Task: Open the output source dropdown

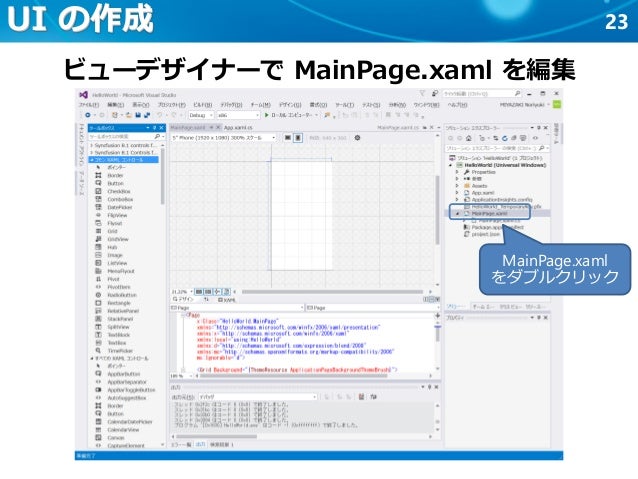Action: [258, 396]
